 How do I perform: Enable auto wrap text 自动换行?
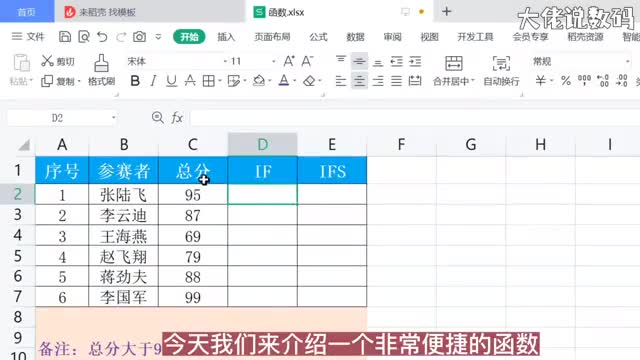501,71
